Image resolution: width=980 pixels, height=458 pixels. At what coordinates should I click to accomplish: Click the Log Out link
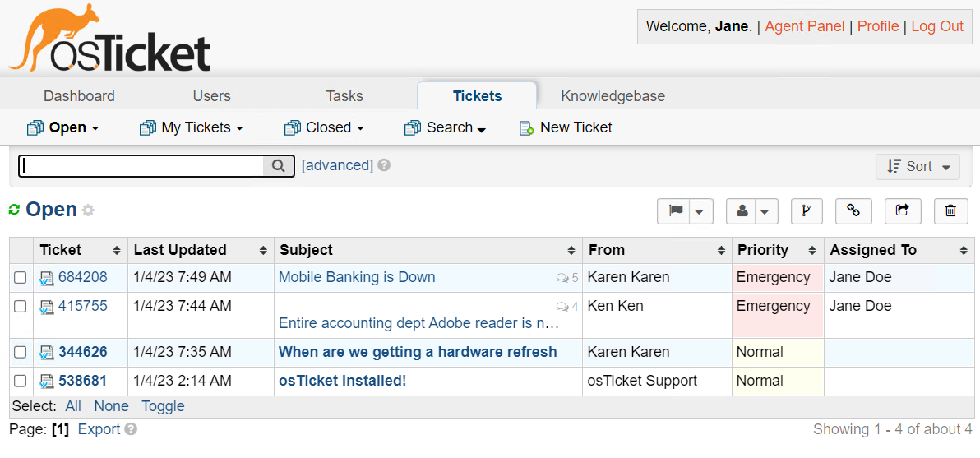coord(936,26)
